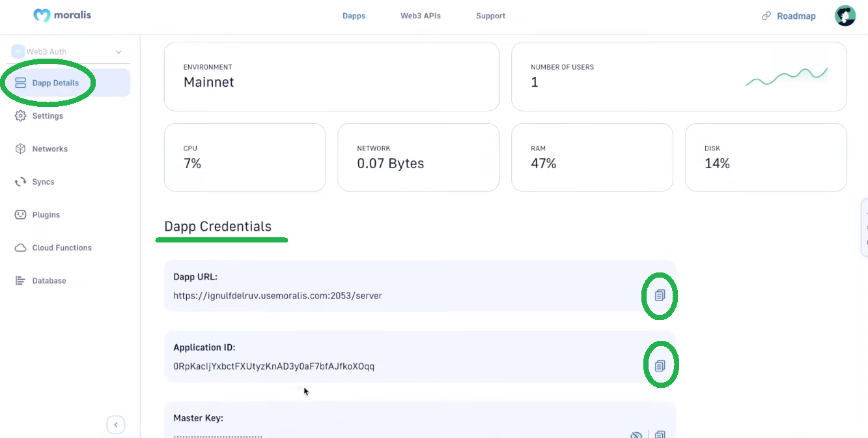The width and height of the screenshot is (868, 438).
Task: Click the Settings gear icon
Action: (x=20, y=116)
